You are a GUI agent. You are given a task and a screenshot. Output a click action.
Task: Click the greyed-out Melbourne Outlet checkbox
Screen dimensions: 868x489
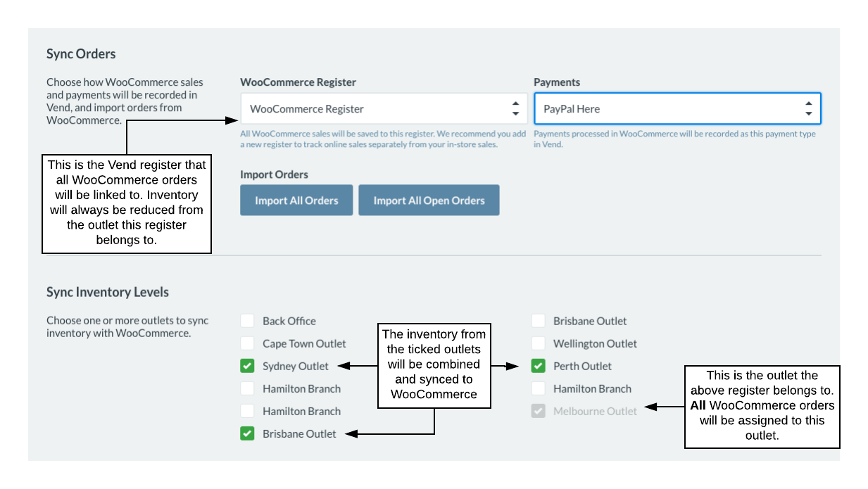tap(538, 411)
